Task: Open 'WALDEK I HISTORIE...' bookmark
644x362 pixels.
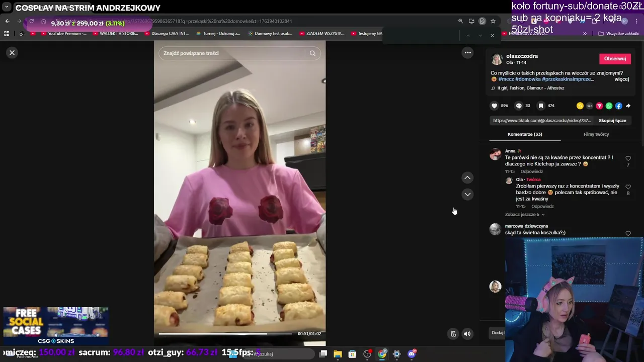Action: point(115,34)
